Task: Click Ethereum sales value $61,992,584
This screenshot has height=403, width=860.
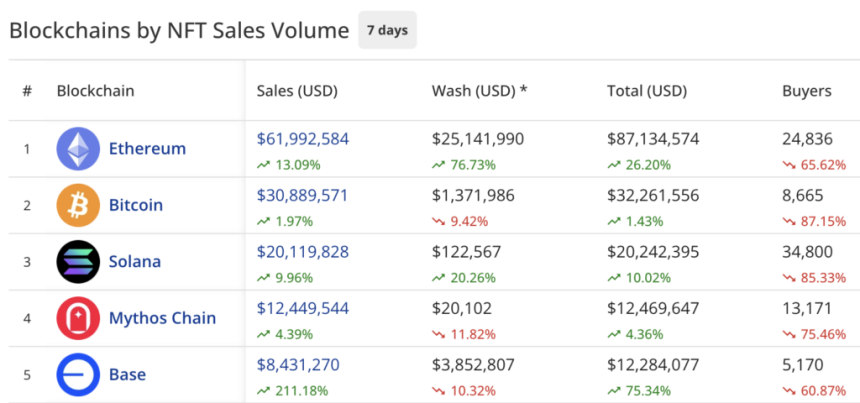Action: tap(303, 139)
